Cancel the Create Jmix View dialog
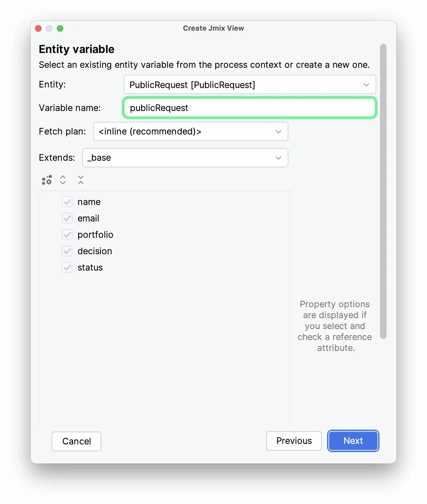 click(x=76, y=441)
